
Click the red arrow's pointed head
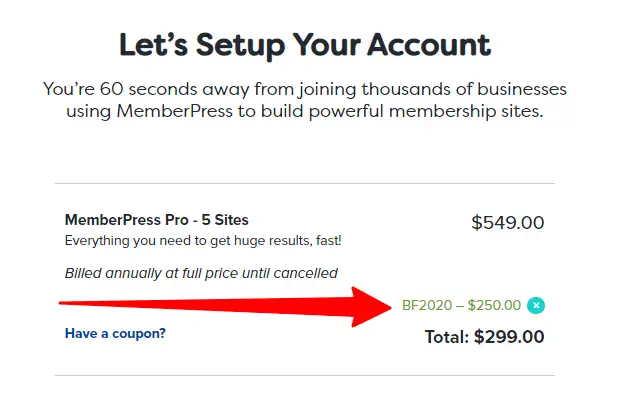[x=371, y=307]
